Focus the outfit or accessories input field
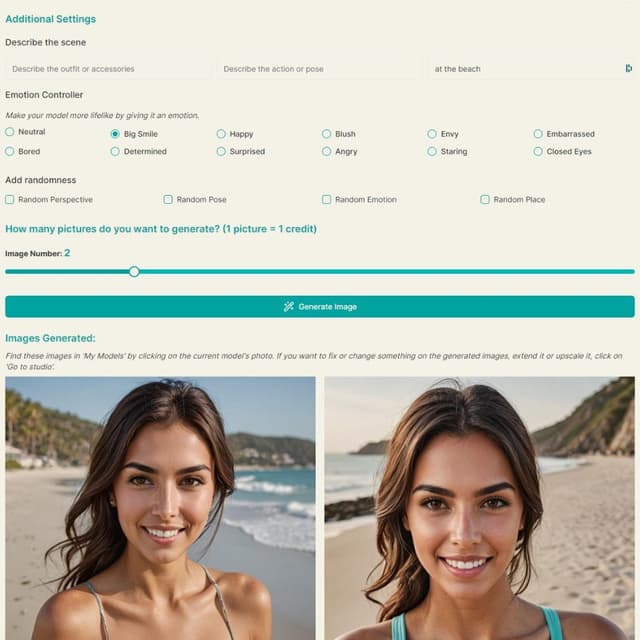640x640 pixels. coord(108,69)
